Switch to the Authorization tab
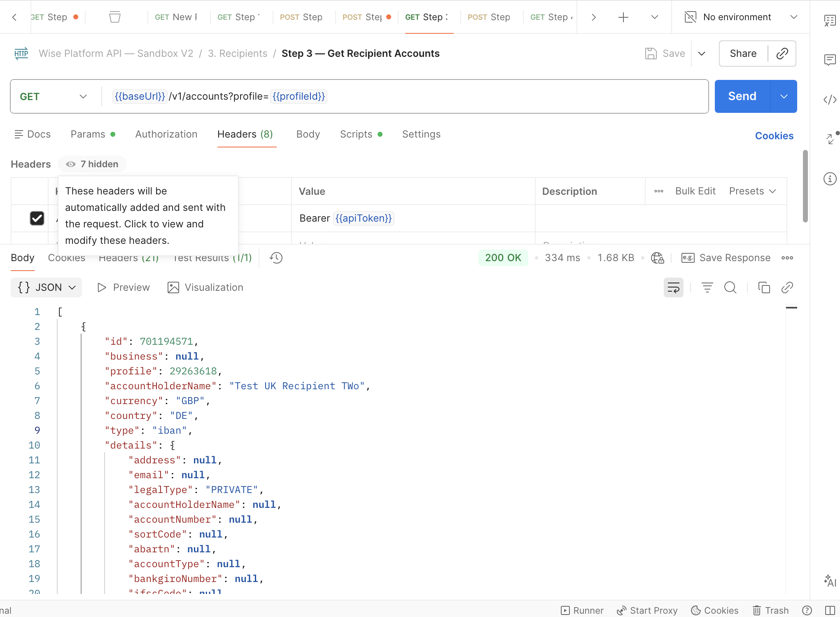The width and height of the screenshot is (840, 617). (x=166, y=134)
